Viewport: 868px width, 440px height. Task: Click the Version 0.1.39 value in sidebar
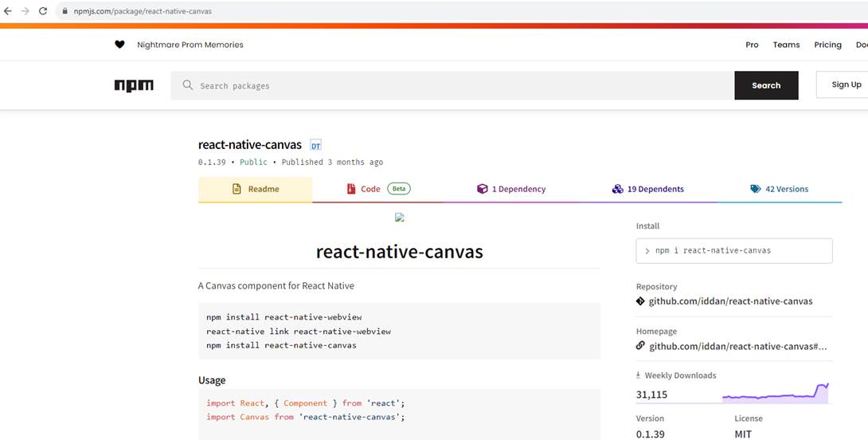[x=651, y=434]
